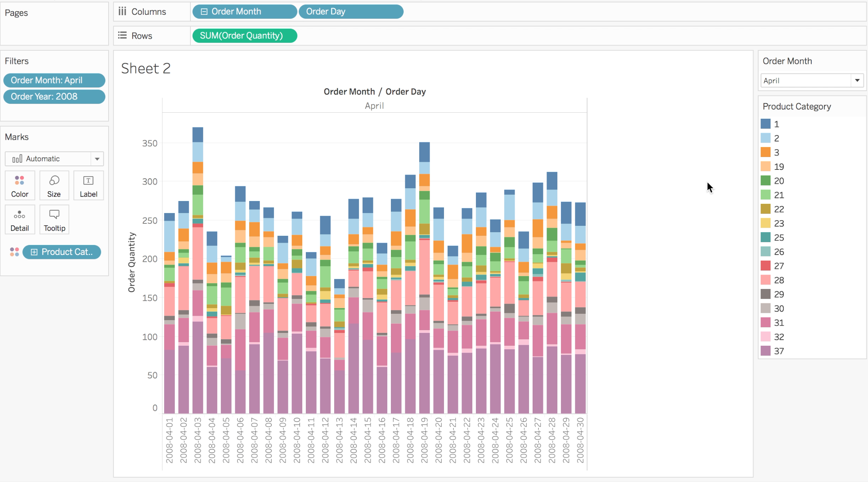Screen dimensions: 868x482
Task: Select the SUM(Order Quantity) pill in Rows
Action: coord(245,36)
